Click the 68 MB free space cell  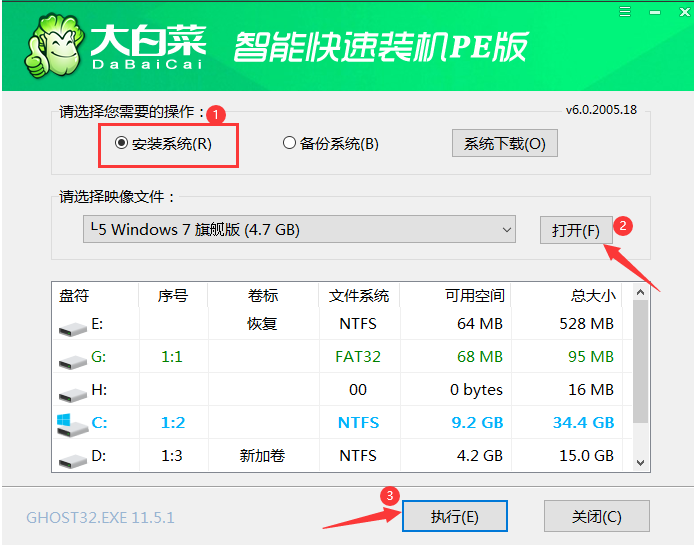click(x=480, y=356)
